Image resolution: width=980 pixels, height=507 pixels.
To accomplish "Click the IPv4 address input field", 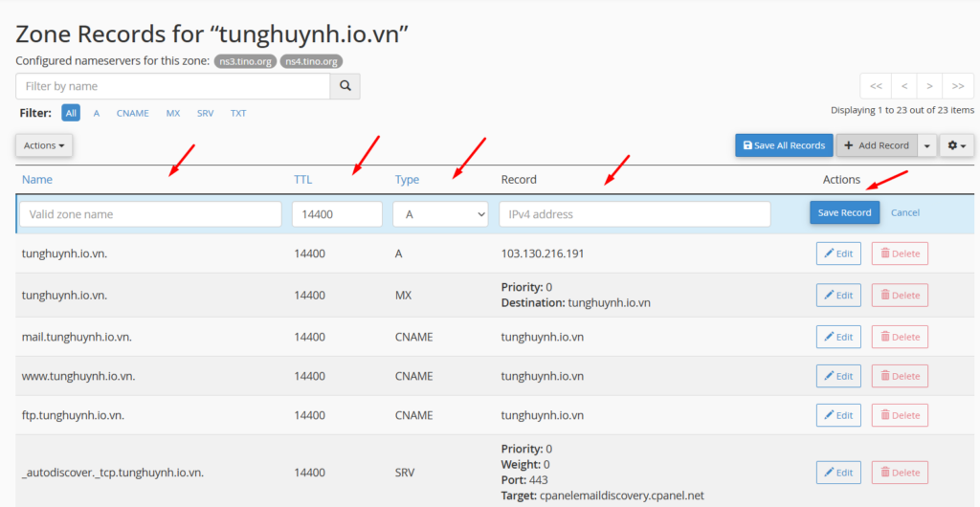I will 635,214.
